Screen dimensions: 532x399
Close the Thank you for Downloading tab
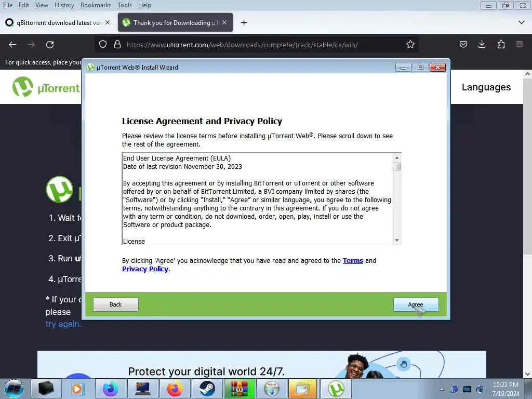(x=224, y=22)
